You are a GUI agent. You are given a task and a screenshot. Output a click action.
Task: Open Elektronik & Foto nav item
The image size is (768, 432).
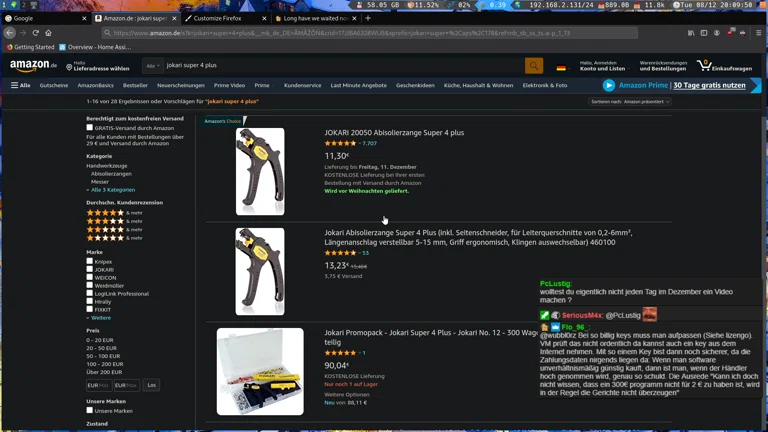545,85
